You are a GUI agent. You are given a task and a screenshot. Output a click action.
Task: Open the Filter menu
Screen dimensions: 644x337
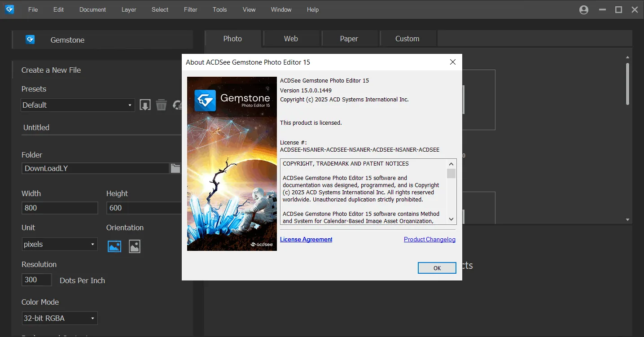[191, 9]
